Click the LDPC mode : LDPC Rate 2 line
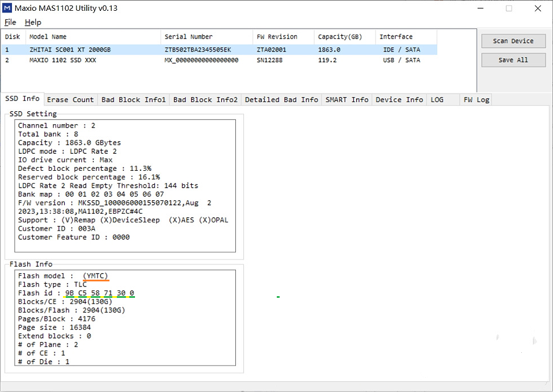The height and width of the screenshot is (392, 553). point(67,151)
